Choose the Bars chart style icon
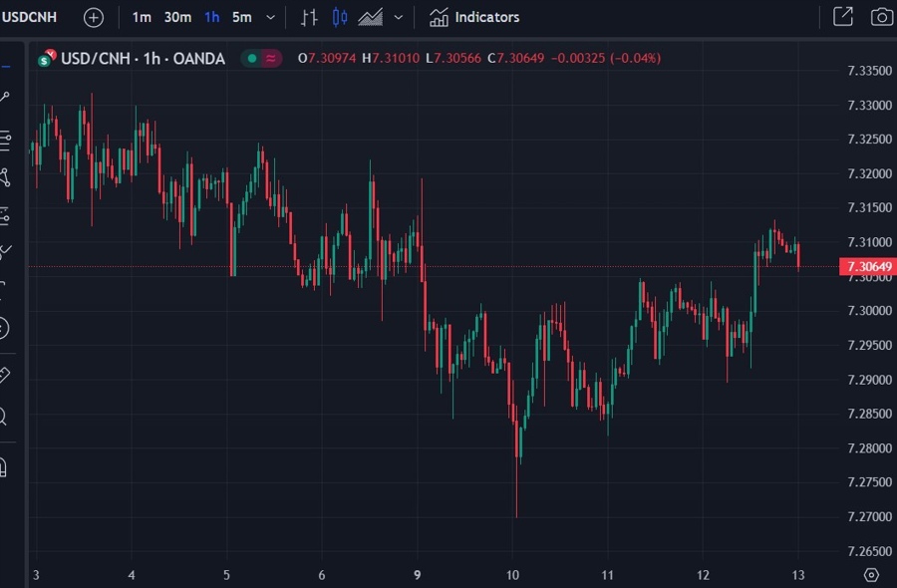Image resolution: width=897 pixels, height=588 pixels. pyautogui.click(x=309, y=17)
